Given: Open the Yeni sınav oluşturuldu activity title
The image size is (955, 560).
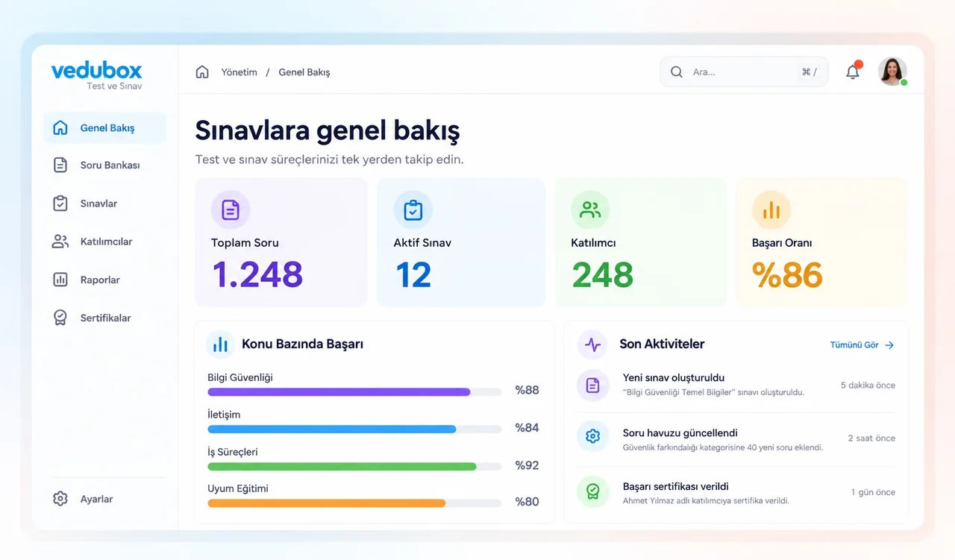Looking at the screenshot, I should point(674,378).
